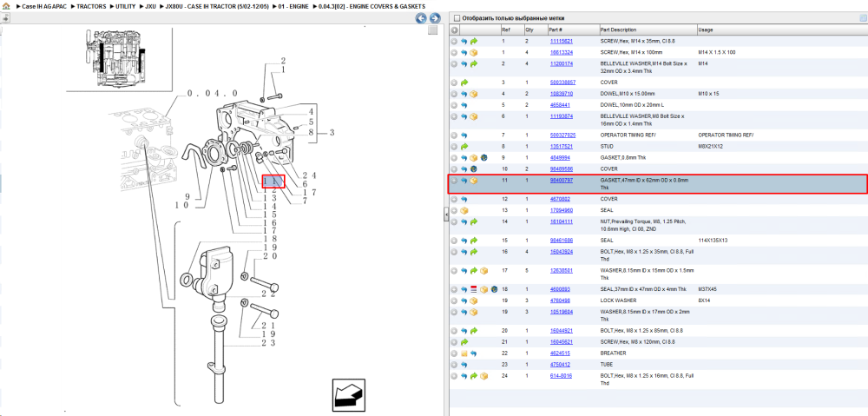Open 'JX80U - CASE IH TRACTOR (5/02-12/05)' breadcrumb
The height and width of the screenshot is (416, 868).
point(217,6)
